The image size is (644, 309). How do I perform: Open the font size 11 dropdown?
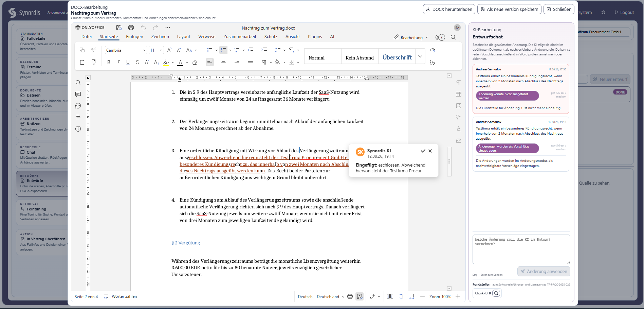pos(161,50)
